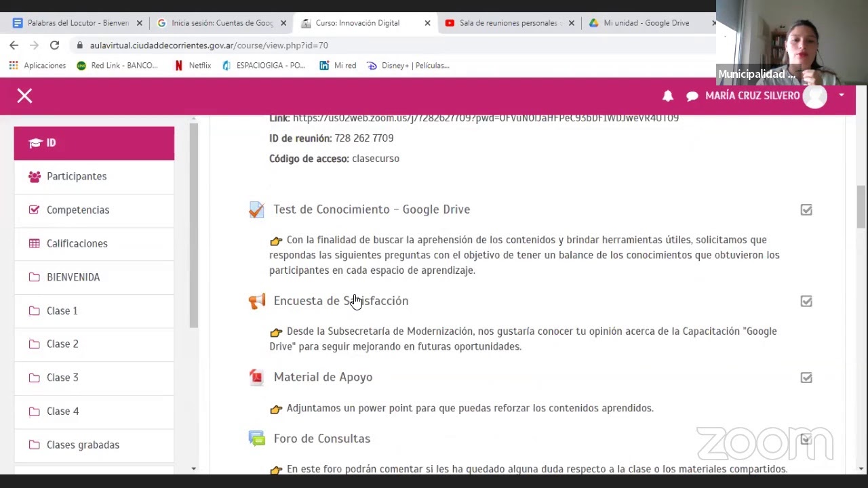Open Test de Conocimiento – Google Drive activity

(x=372, y=209)
